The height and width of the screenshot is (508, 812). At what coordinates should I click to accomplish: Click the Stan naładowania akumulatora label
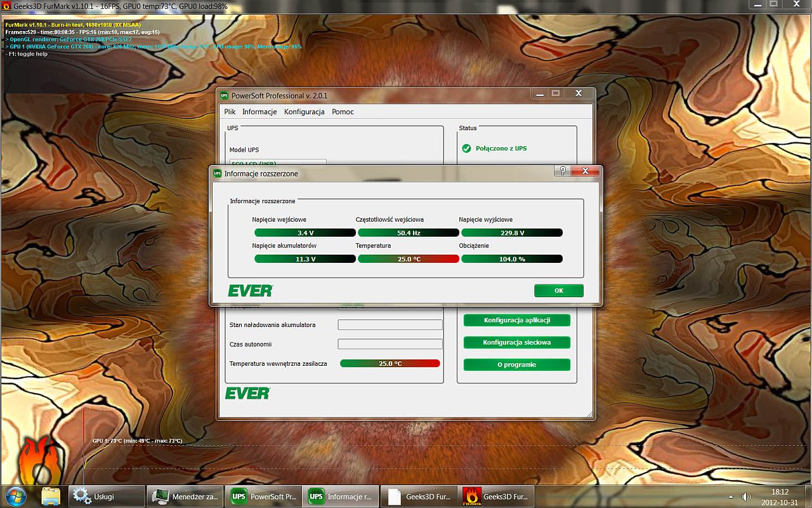pyautogui.click(x=273, y=325)
